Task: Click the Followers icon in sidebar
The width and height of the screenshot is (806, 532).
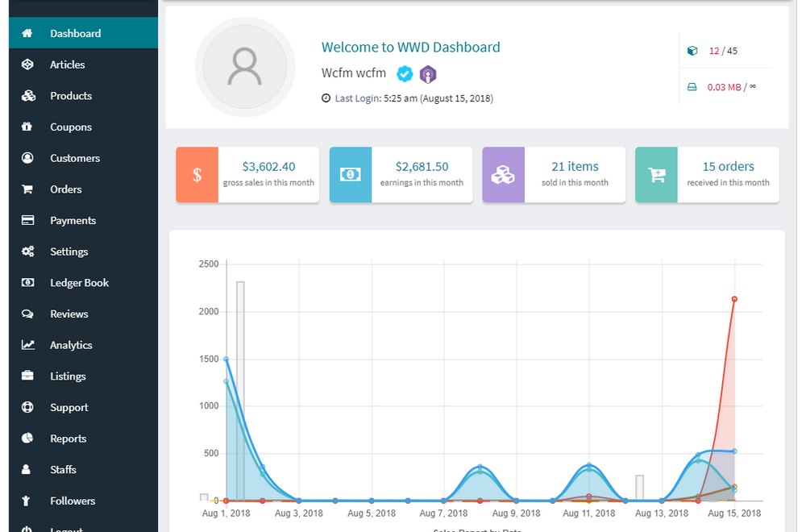Action: click(27, 501)
